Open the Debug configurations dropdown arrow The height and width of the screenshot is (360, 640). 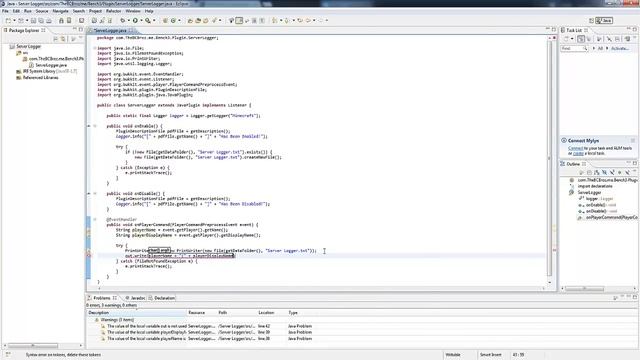tap(129, 20)
